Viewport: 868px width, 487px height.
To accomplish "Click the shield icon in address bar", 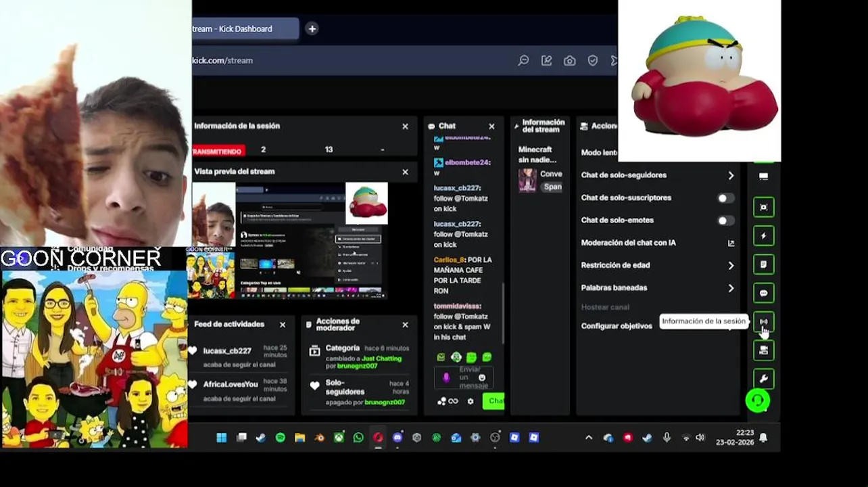I will coord(593,60).
